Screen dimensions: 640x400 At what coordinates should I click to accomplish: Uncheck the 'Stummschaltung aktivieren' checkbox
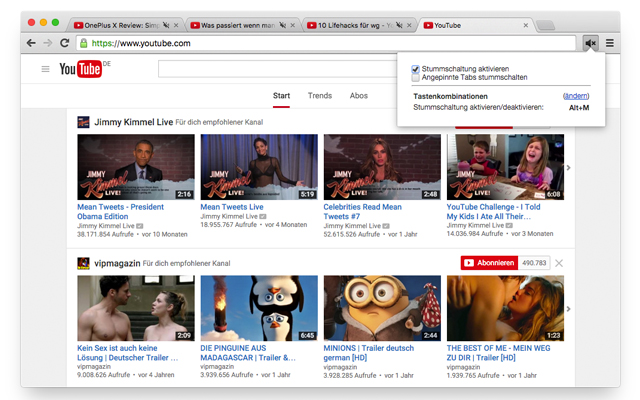click(416, 68)
